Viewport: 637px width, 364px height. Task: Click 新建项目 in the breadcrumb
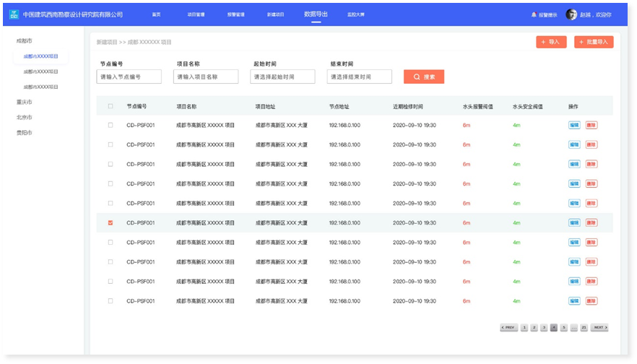coord(107,42)
